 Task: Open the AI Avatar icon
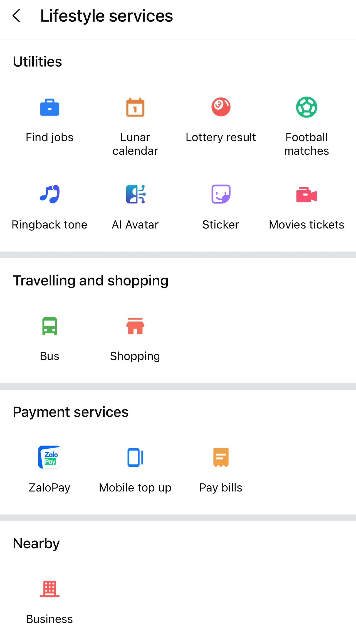pyautogui.click(x=135, y=194)
